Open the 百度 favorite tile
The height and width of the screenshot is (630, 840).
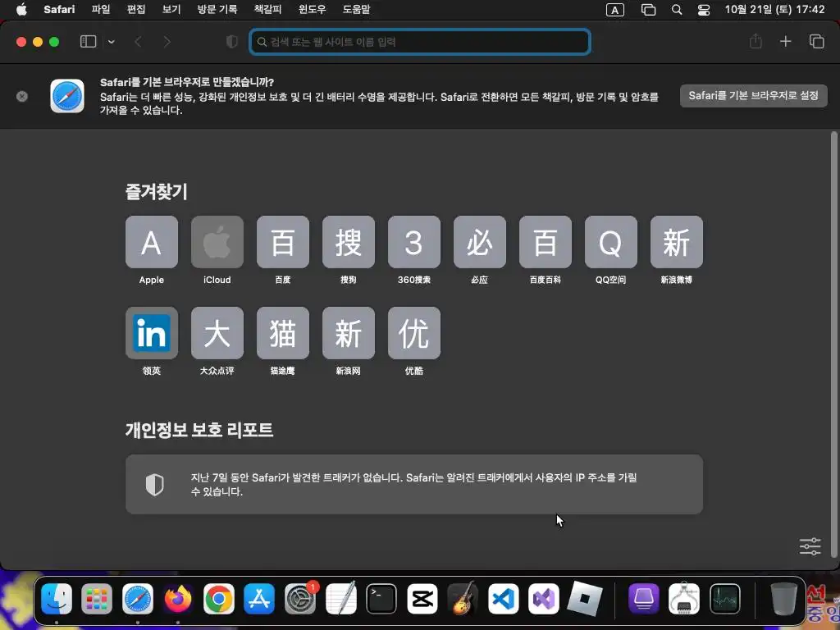point(283,242)
